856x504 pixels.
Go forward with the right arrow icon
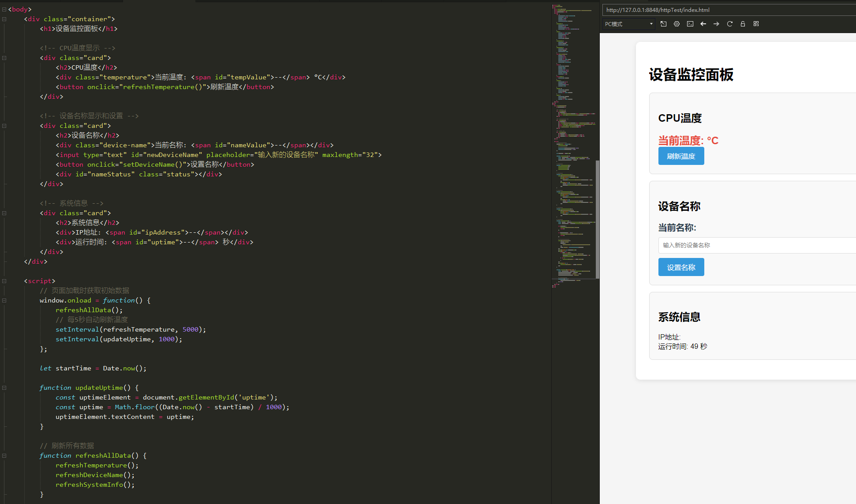tap(716, 24)
